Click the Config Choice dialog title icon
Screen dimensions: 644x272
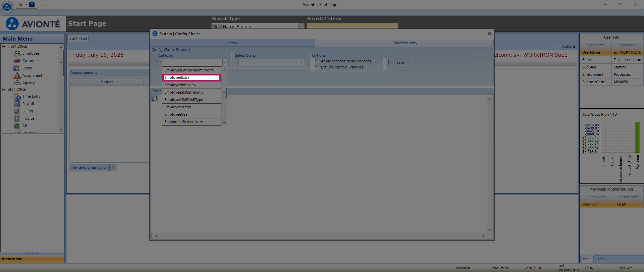point(155,34)
